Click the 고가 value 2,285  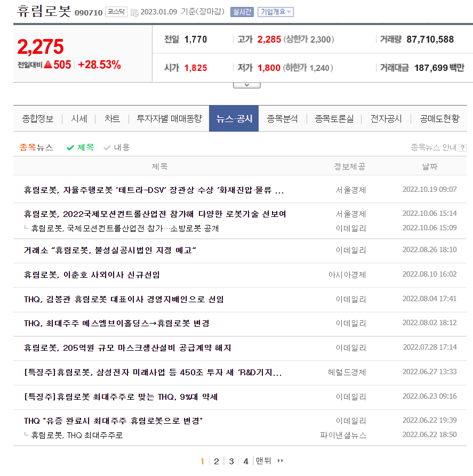point(269,39)
